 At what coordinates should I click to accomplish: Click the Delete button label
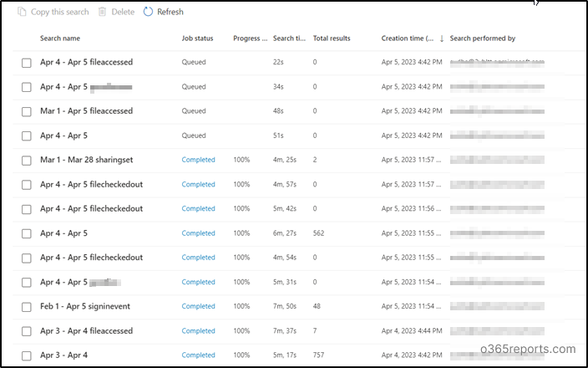coord(123,12)
